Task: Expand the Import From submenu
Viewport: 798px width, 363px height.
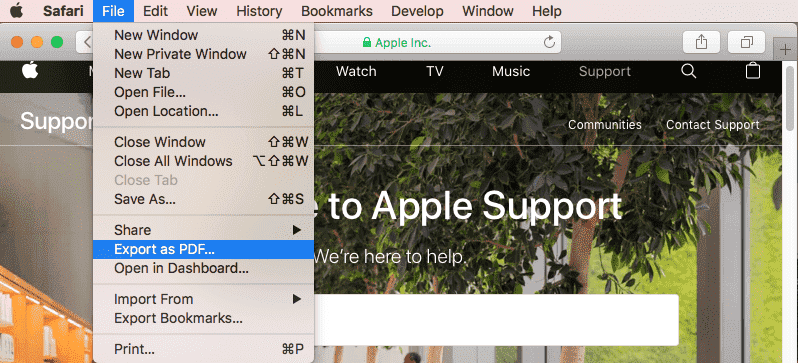Action: (x=203, y=299)
